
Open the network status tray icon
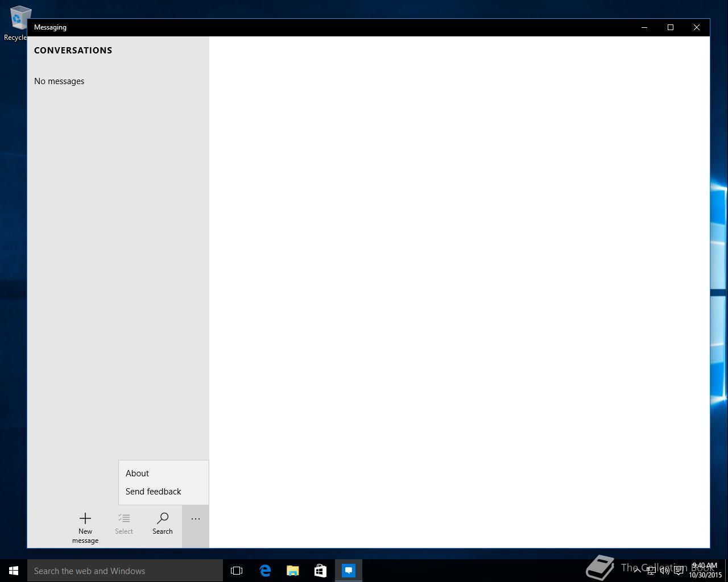(651, 571)
